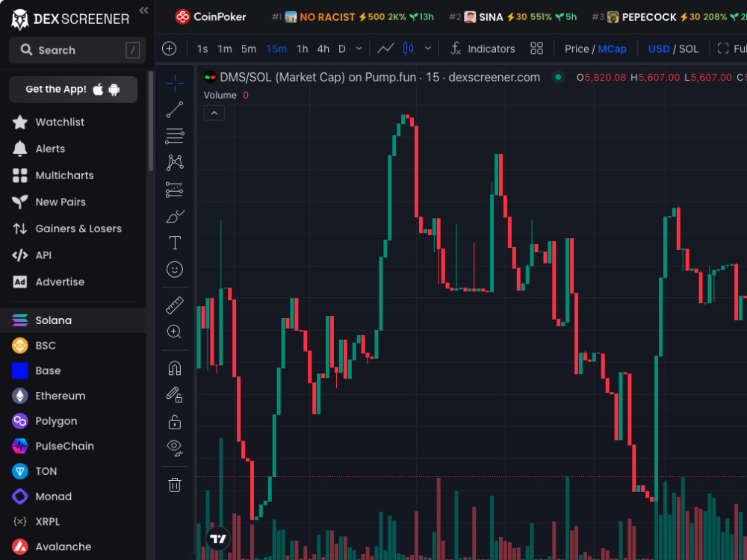Open the forecasting and measurement tools
This screenshot has height=560, width=747.
click(x=175, y=190)
